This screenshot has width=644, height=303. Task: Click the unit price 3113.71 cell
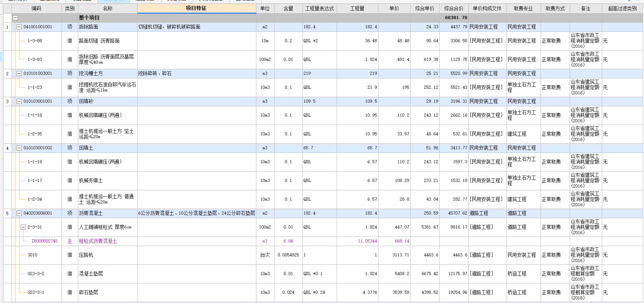pos(394,255)
